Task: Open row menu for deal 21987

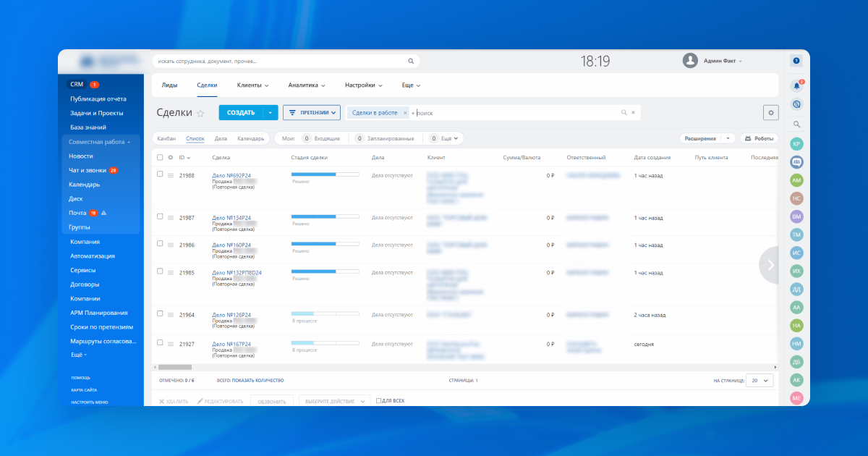Action: [x=171, y=218]
